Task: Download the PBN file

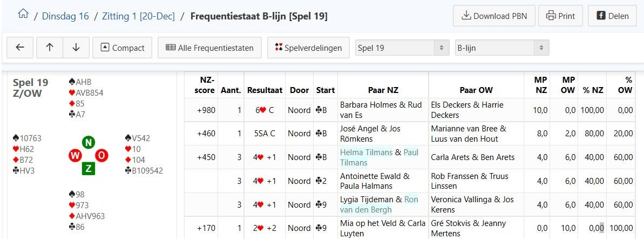Action: [x=494, y=16]
